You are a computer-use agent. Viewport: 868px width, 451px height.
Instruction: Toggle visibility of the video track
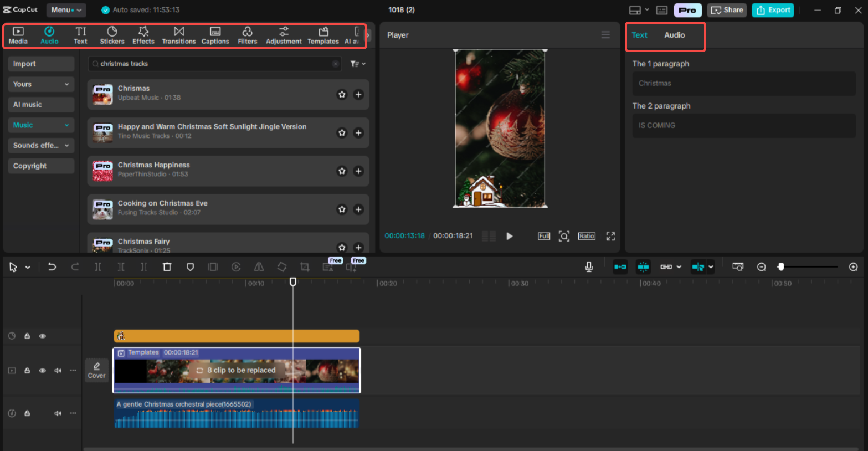coord(42,370)
